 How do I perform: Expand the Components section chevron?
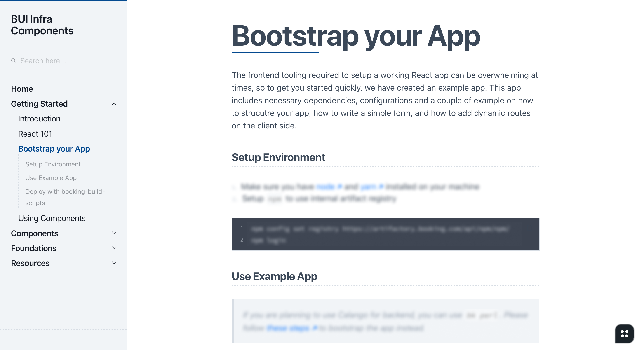[114, 233]
